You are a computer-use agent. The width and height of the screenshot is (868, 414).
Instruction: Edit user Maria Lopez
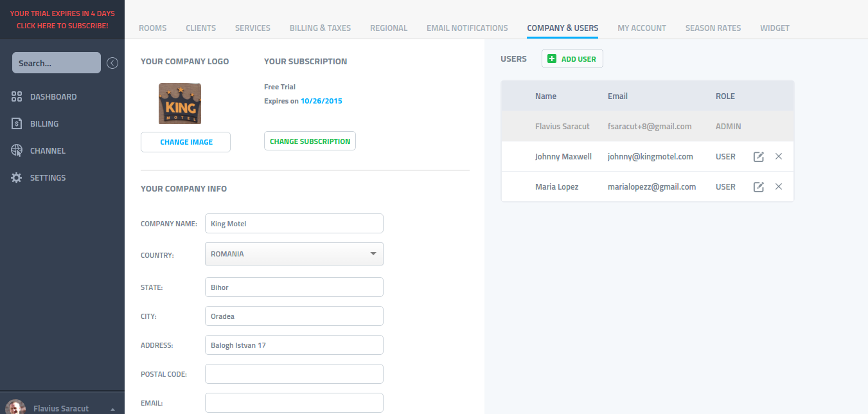tap(759, 187)
